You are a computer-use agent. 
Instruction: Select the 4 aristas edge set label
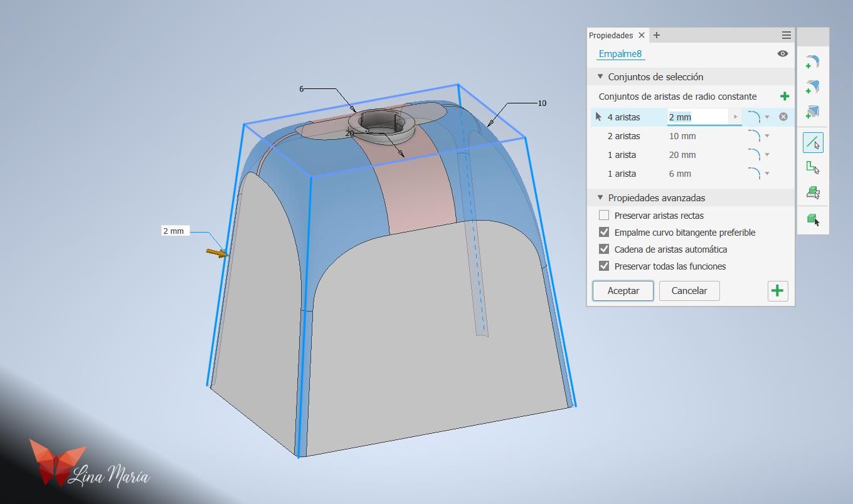623,117
